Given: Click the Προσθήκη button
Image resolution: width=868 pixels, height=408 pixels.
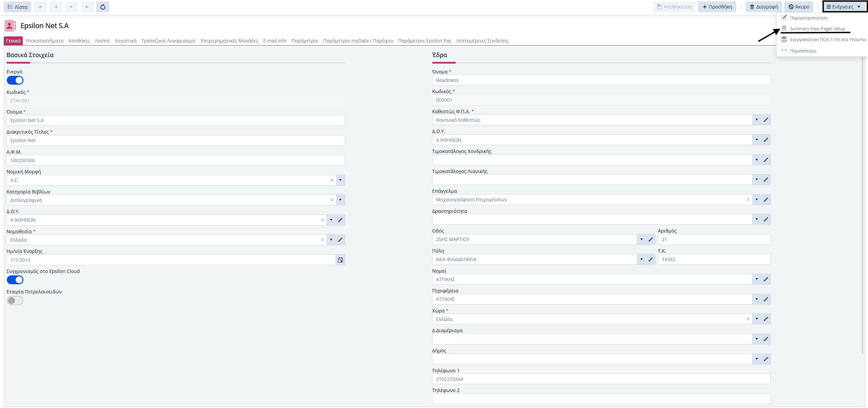Looking at the screenshot, I should click(x=717, y=7).
